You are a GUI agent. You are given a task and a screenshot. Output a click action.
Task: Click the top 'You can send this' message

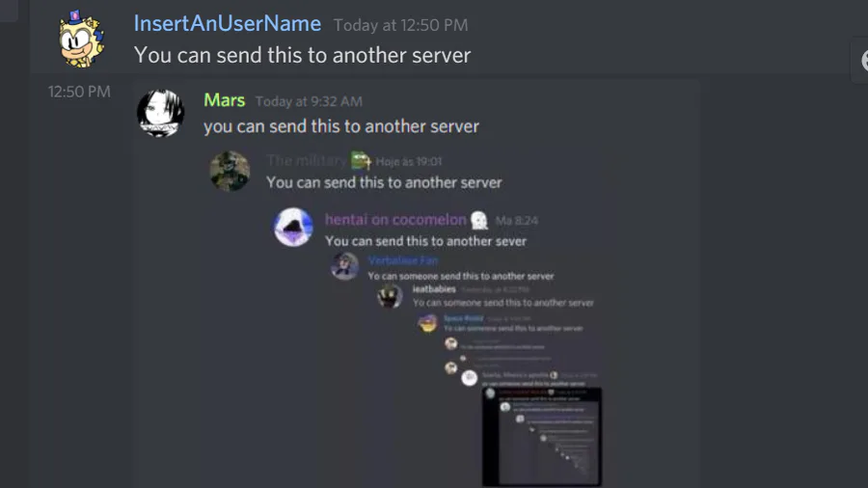pos(302,55)
